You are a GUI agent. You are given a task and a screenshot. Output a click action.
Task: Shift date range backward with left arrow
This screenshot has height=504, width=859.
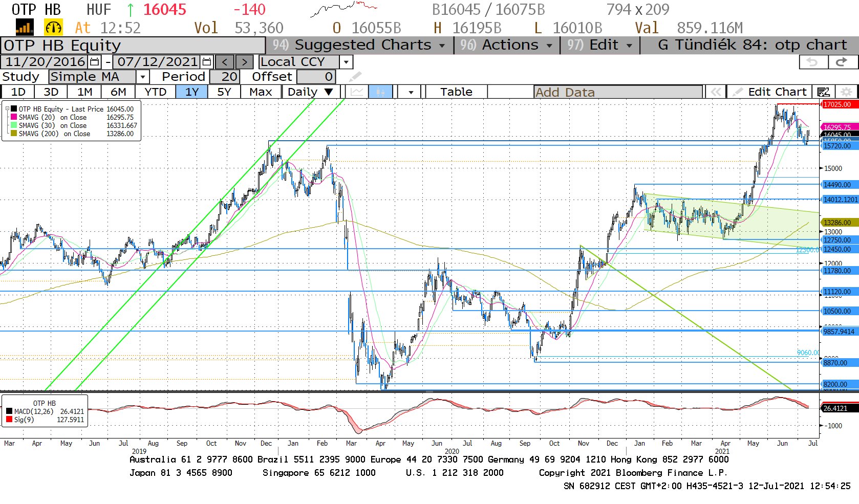coord(225,62)
